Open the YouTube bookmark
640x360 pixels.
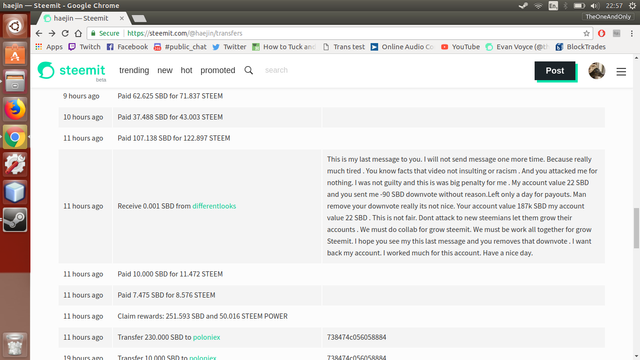point(460,47)
